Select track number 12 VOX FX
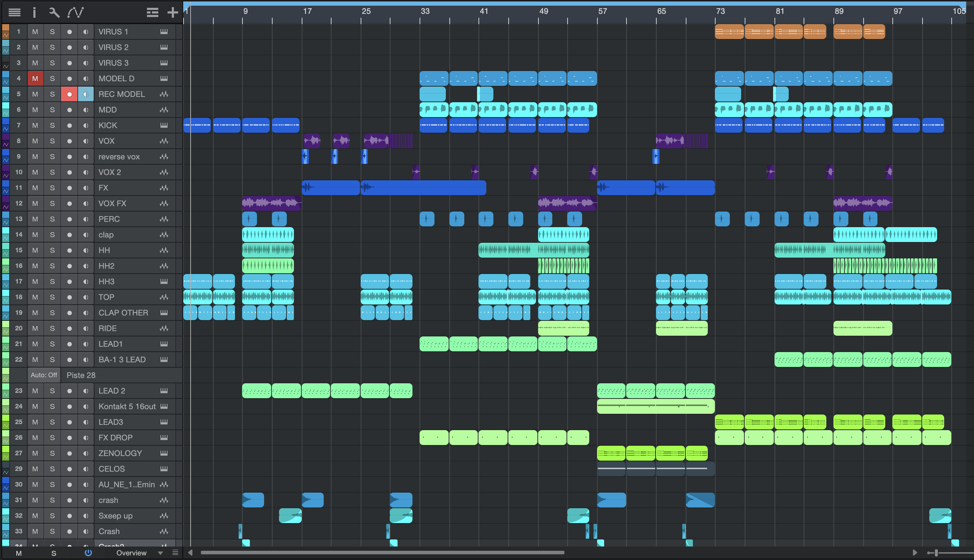This screenshot has height=560, width=974. [18, 203]
